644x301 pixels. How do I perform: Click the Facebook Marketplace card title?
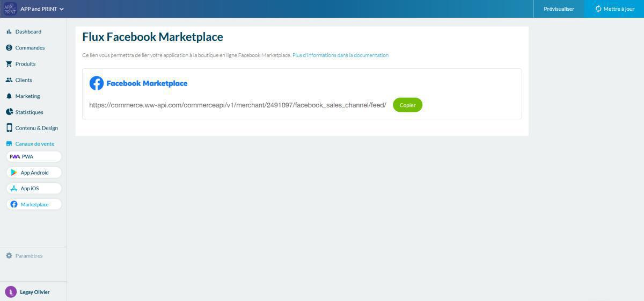tap(147, 83)
